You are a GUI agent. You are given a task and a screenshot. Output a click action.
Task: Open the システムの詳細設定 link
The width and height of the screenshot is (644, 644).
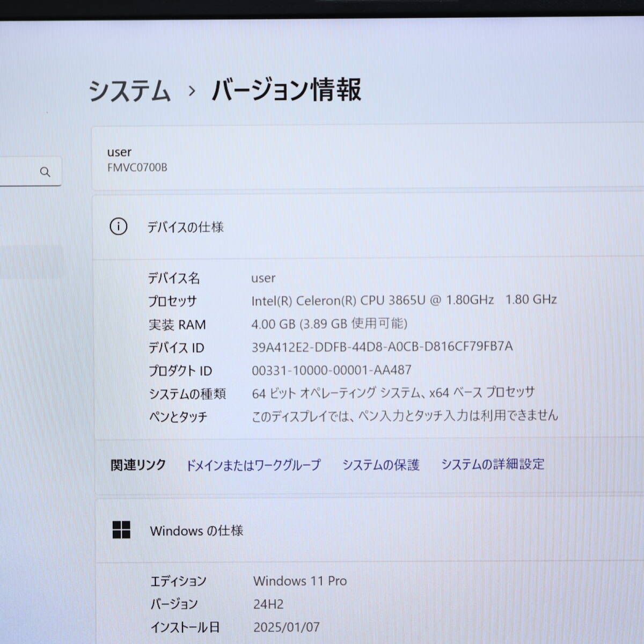(493, 464)
